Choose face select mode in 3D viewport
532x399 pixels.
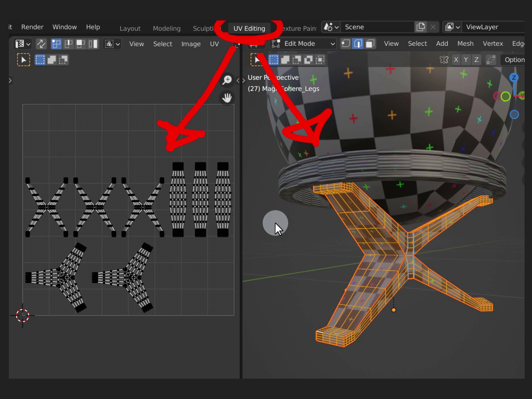[x=370, y=44]
